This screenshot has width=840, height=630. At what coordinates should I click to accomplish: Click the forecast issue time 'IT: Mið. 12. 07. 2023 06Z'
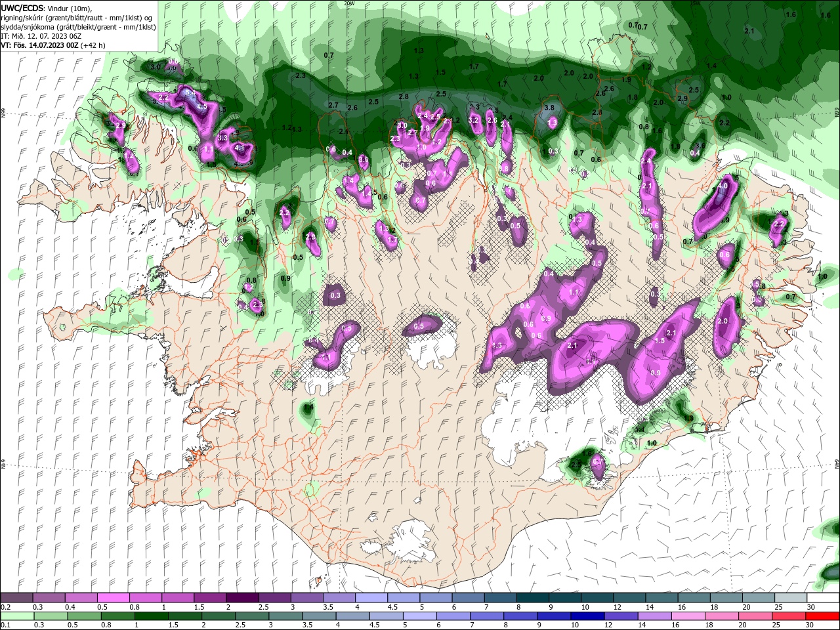pyautogui.click(x=41, y=36)
